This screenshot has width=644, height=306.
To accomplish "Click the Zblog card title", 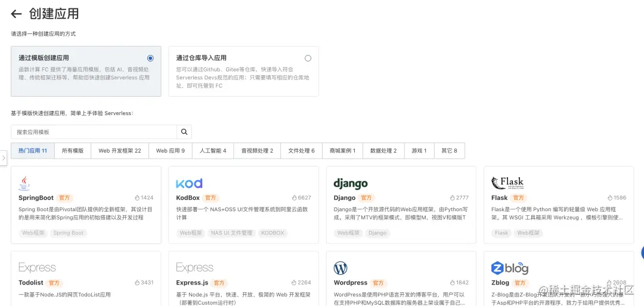I will 500,283.
